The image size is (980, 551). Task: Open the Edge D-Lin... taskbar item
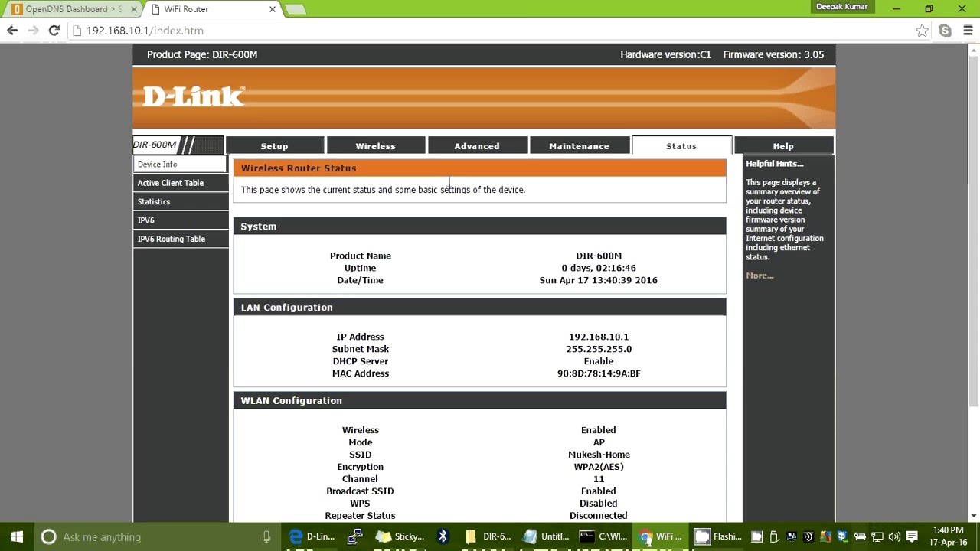coord(312,536)
